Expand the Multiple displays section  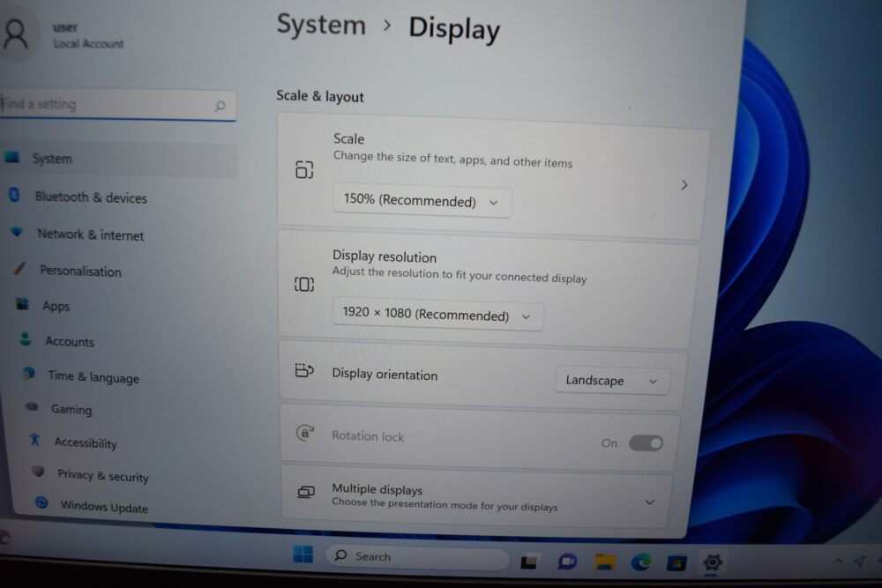650,502
